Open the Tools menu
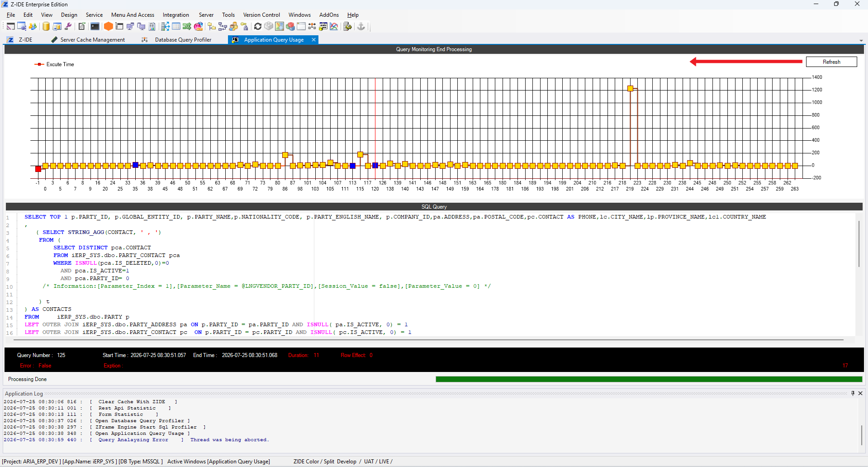 click(x=228, y=15)
